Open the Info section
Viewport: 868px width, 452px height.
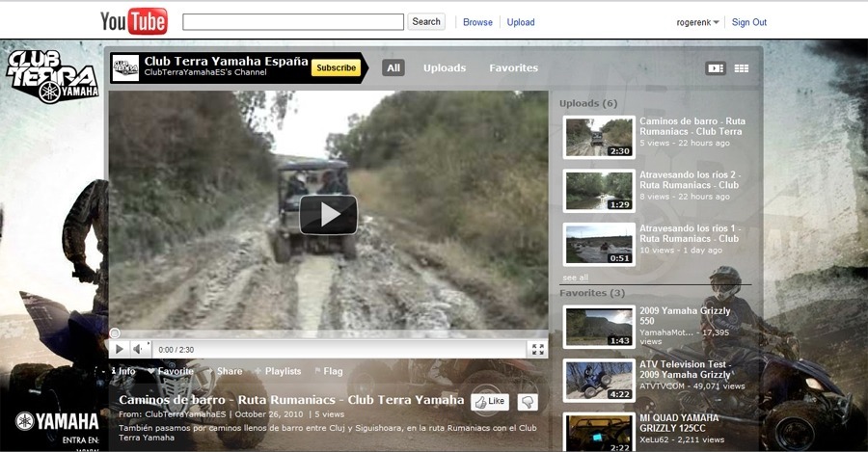click(122, 371)
